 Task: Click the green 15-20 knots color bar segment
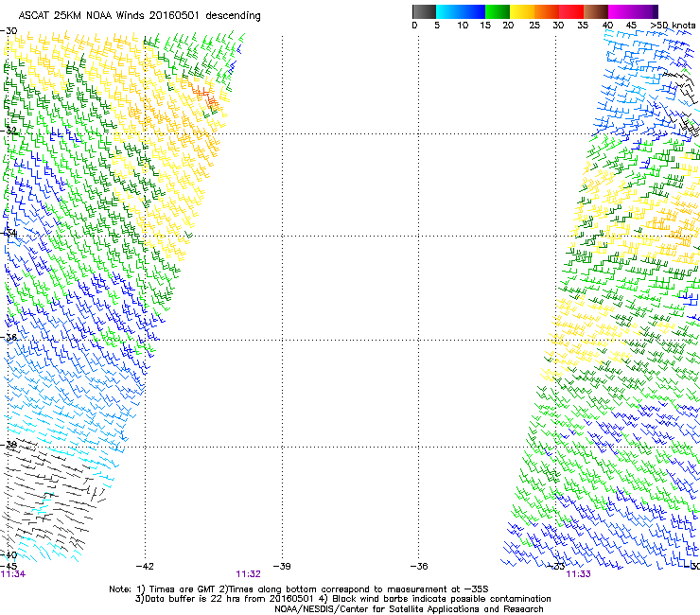498,11
